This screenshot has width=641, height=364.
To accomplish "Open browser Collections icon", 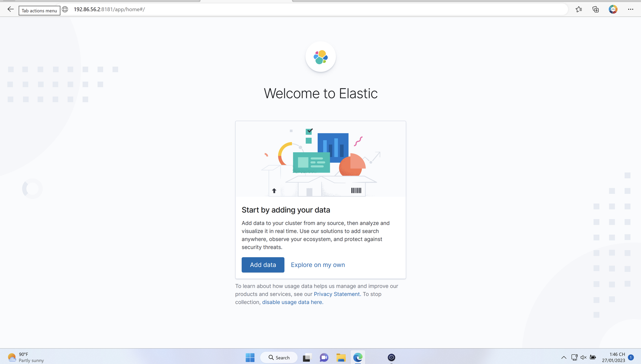I will click(596, 9).
